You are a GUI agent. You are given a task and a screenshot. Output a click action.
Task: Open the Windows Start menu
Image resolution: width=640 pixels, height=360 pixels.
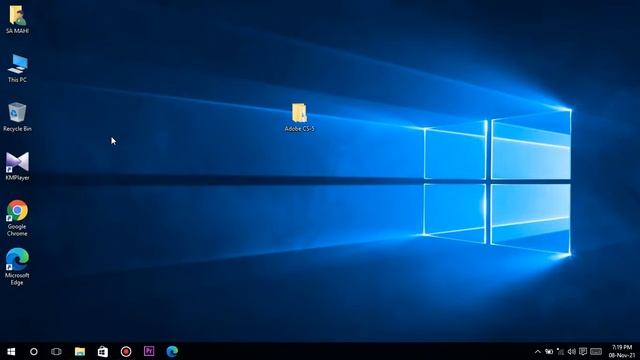click(11, 351)
